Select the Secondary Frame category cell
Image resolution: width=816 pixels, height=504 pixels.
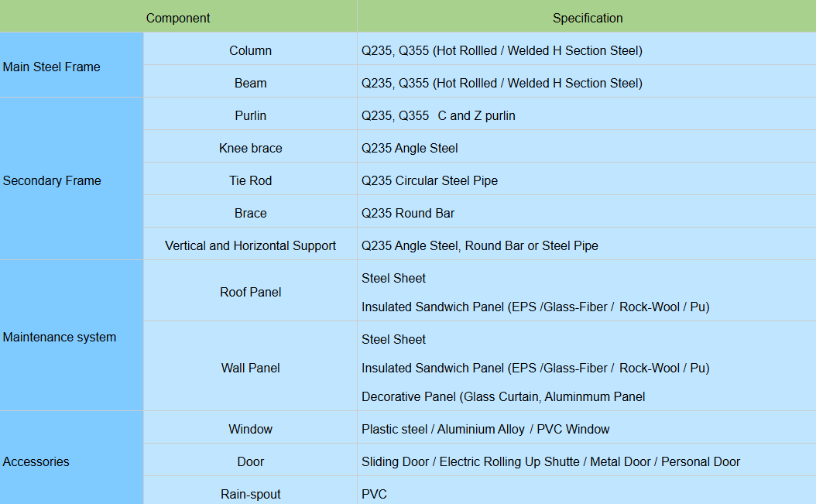pyautogui.click(x=52, y=180)
